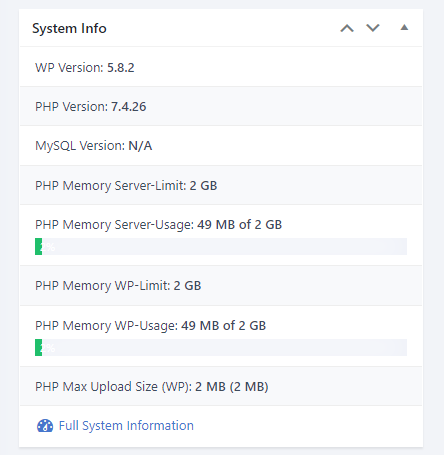Screen dimensions: 444x455
Task: Click PHP Memory WP-Limit row
Action: tap(221, 286)
